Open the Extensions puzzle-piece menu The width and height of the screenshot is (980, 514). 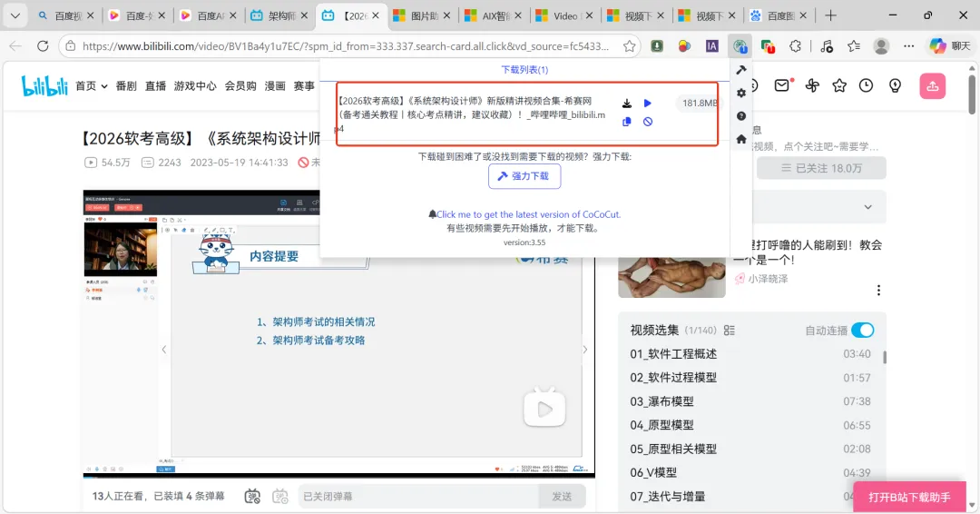795,45
